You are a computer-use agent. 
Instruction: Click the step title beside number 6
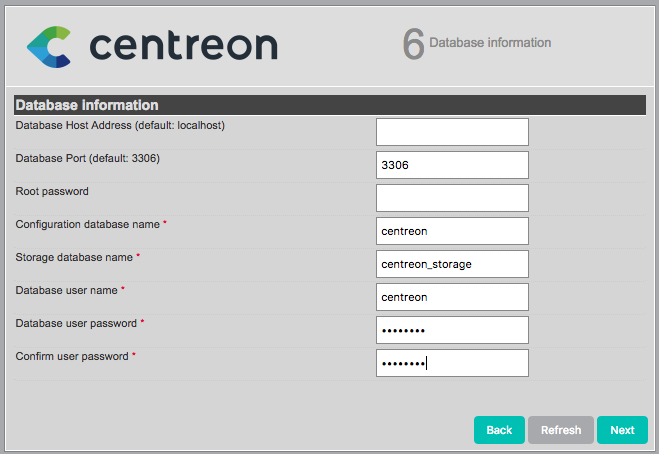tap(490, 43)
